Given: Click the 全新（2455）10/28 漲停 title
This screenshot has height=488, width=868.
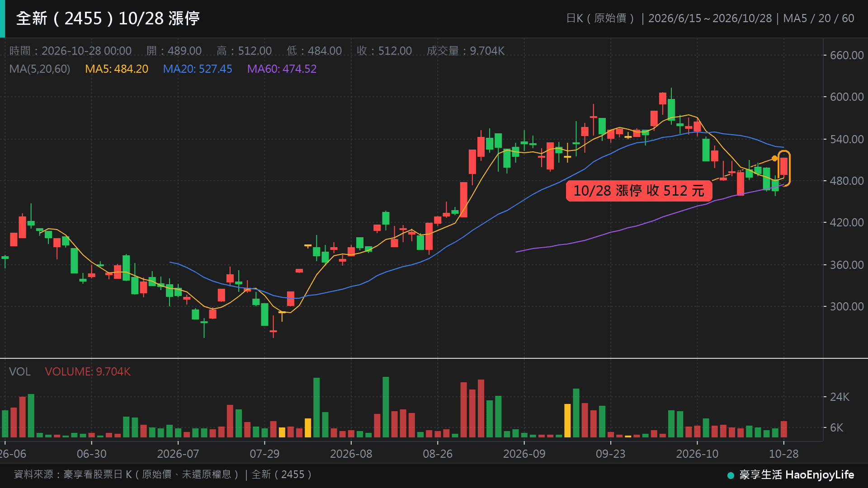Looking at the screenshot, I should tap(108, 19).
